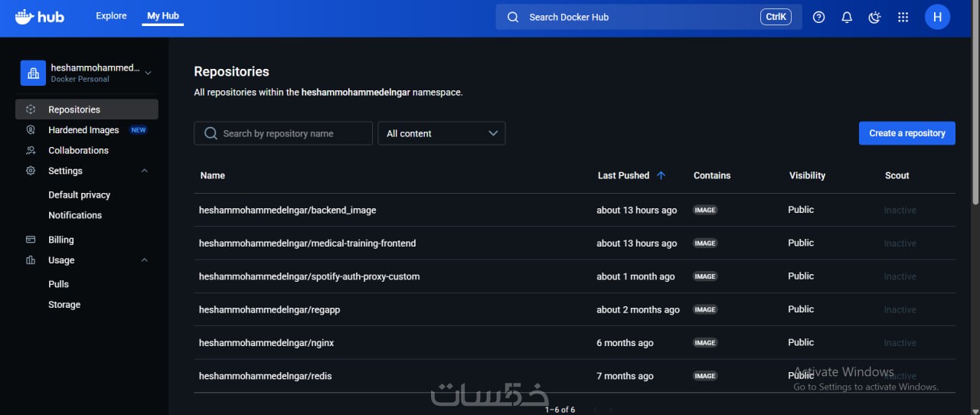Click the CtrlK shortcut badge in search

776,17
